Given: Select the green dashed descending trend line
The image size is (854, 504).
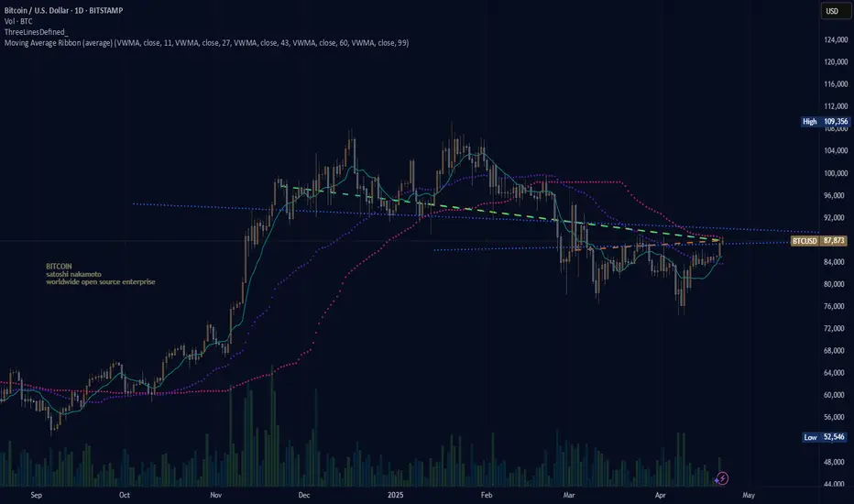Looking at the screenshot, I should [501, 213].
